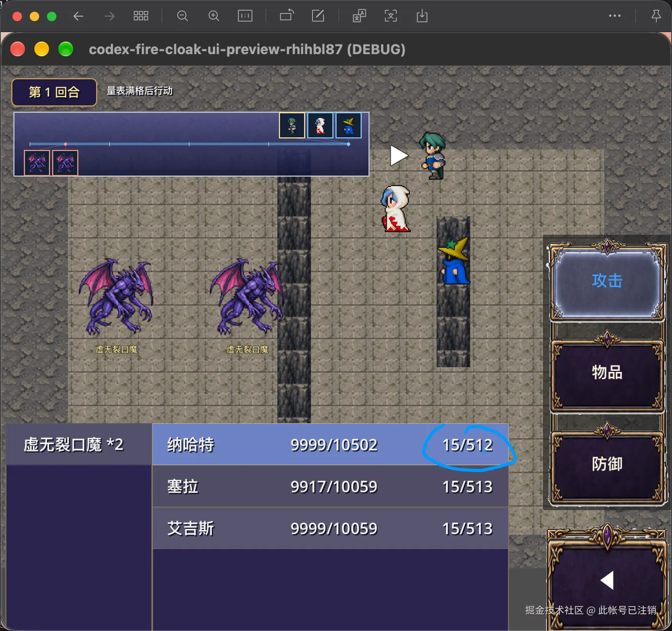Open the edit/markup tool

(x=318, y=16)
